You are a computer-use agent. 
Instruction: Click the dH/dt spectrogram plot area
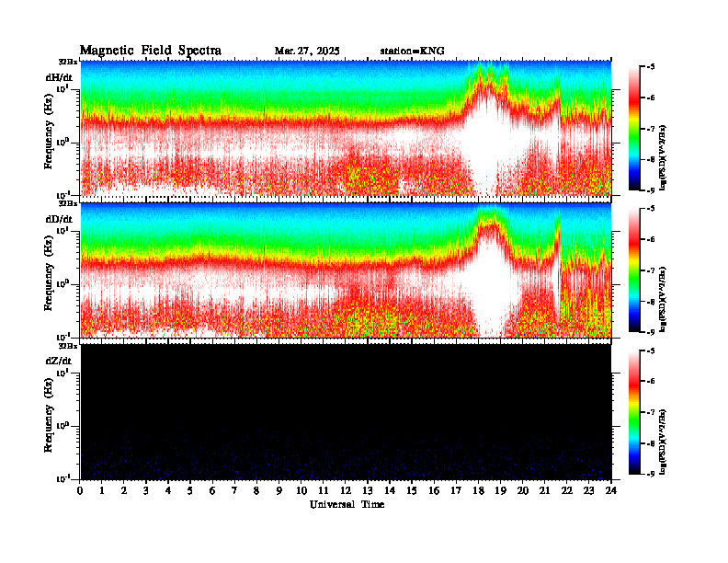pyautogui.click(x=346, y=128)
